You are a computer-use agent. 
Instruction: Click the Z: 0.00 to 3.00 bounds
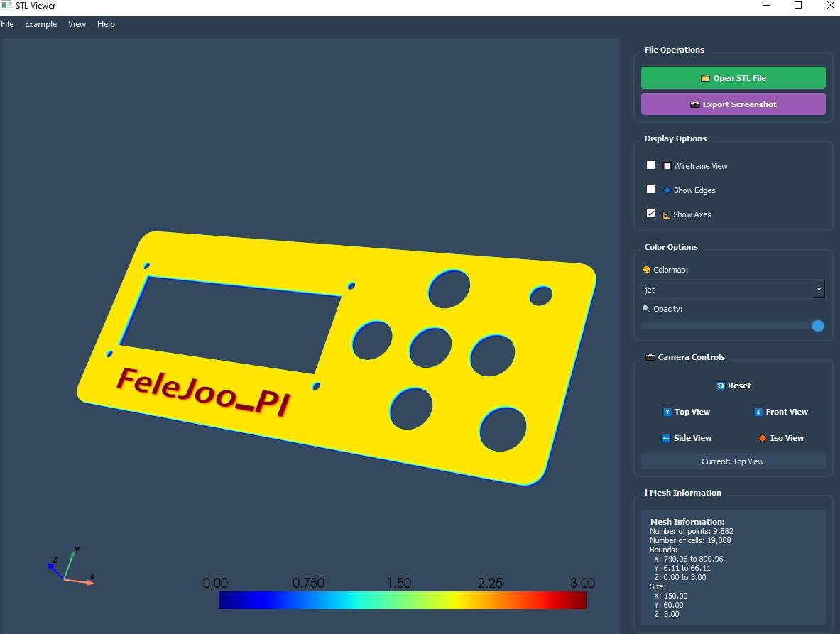[680, 577]
